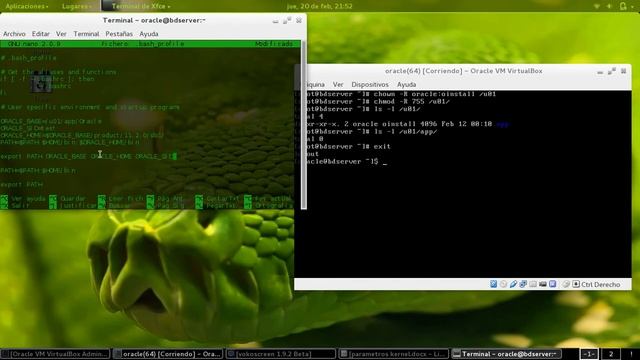
Task: Open the Terminal menu in the terminal window
Action: [x=86, y=34]
